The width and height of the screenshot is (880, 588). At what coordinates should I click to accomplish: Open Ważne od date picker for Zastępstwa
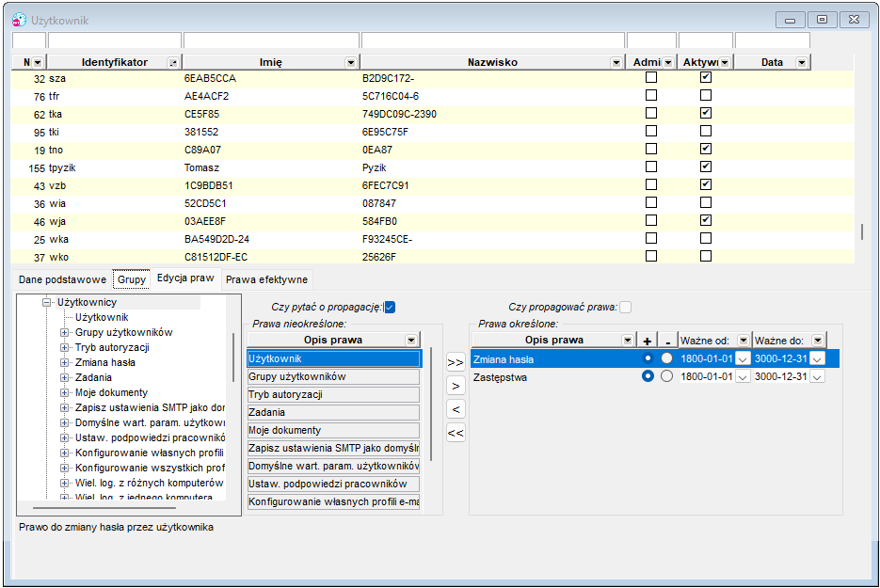coord(743,377)
